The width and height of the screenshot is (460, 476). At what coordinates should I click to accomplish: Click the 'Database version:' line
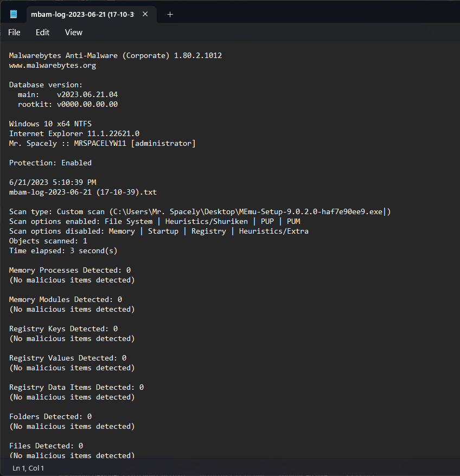46,85
